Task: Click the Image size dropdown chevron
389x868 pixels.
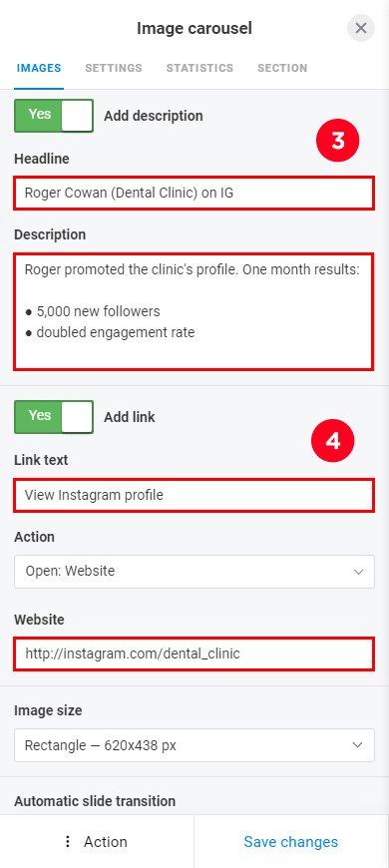Action: (x=358, y=745)
